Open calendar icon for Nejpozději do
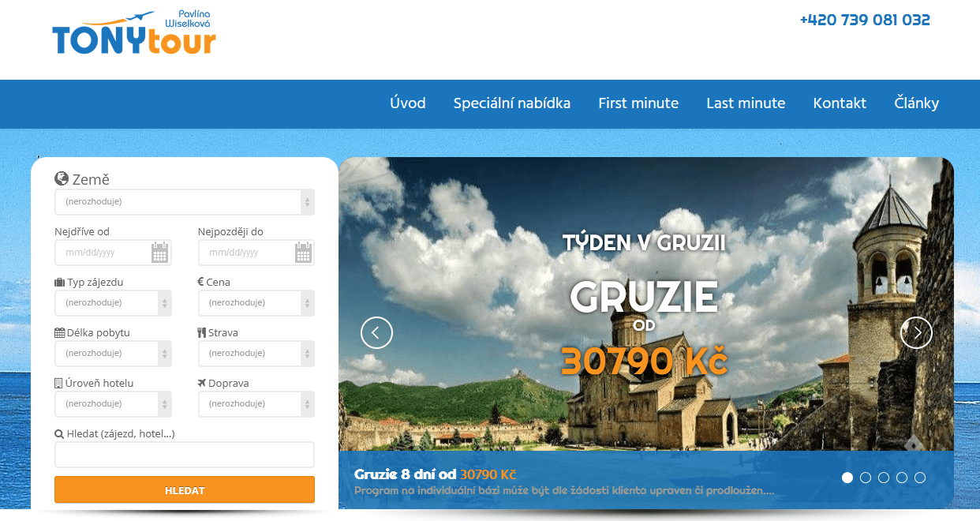 (x=304, y=253)
